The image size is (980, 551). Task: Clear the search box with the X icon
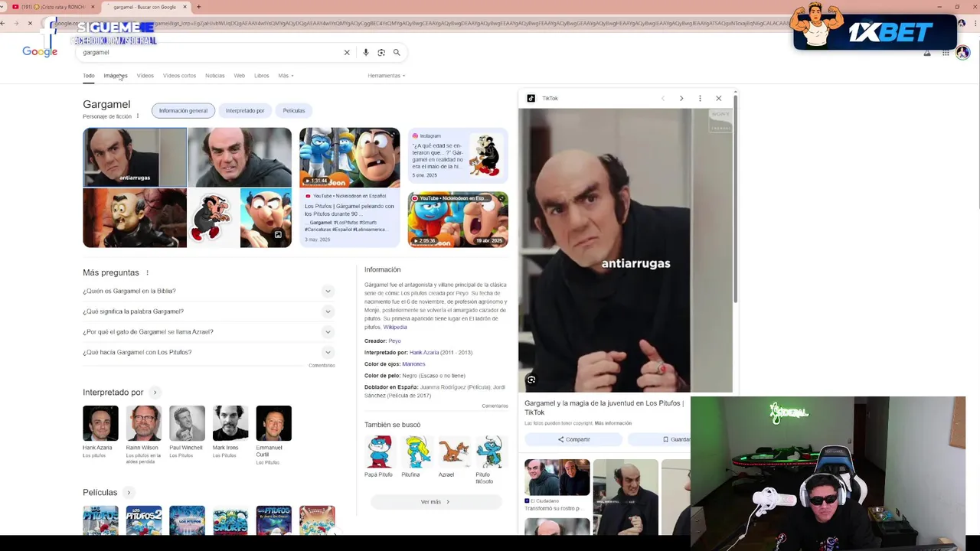[x=347, y=53]
